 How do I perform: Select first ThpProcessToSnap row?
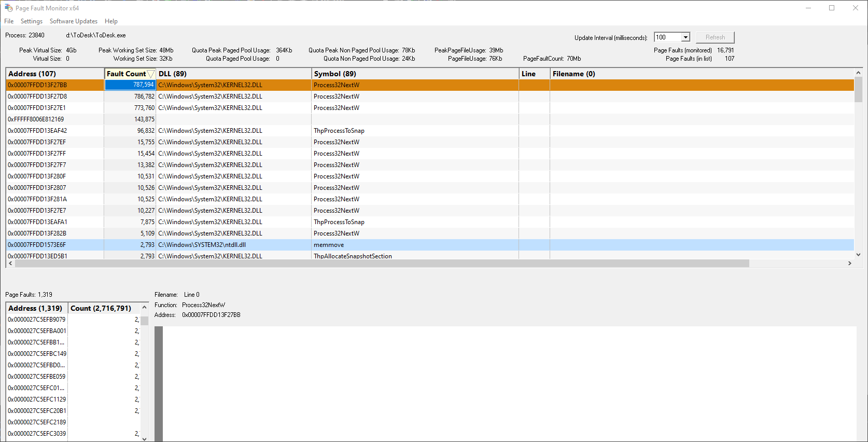[339, 131]
